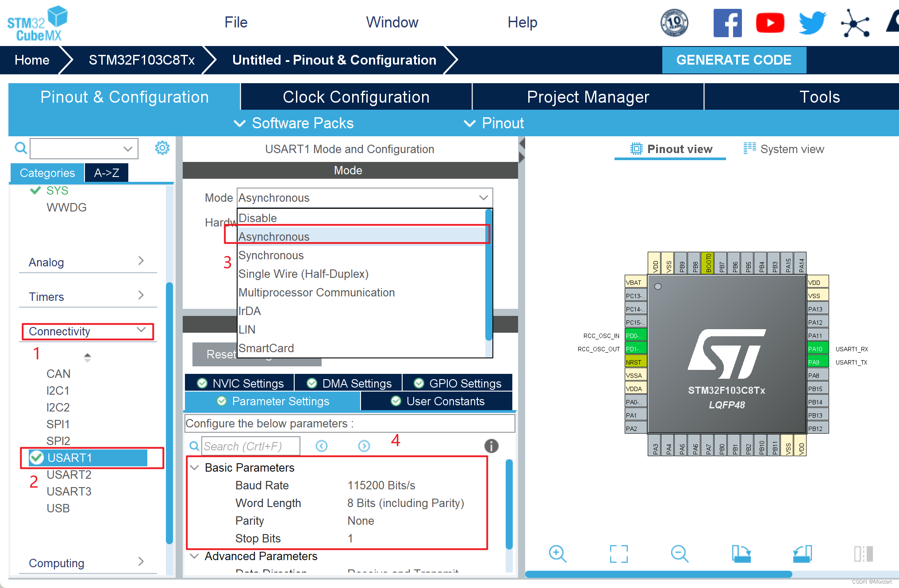
Task: Collapse the mode panel using the left splitter arrow
Action: [522, 143]
